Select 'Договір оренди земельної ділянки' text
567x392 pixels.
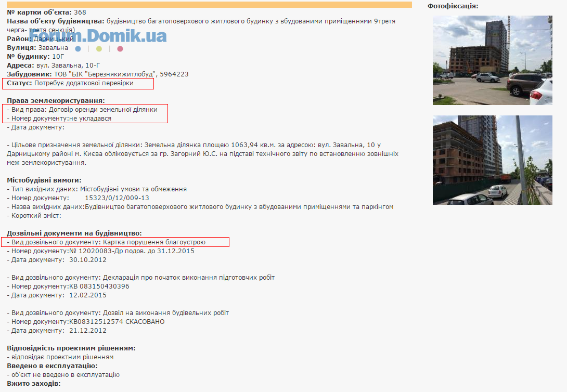click(103, 110)
